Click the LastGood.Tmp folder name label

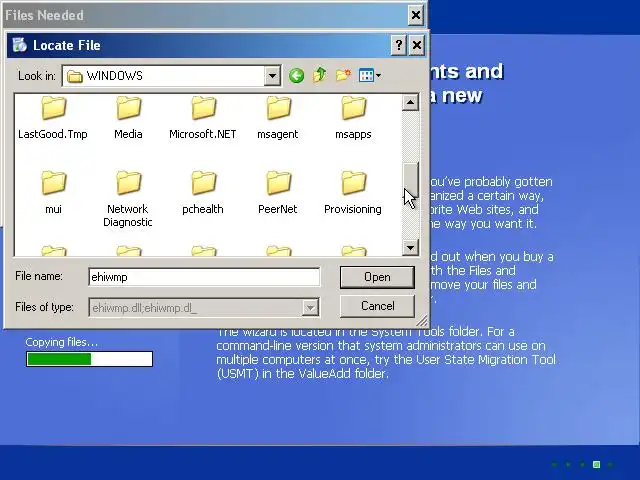click(53, 134)
